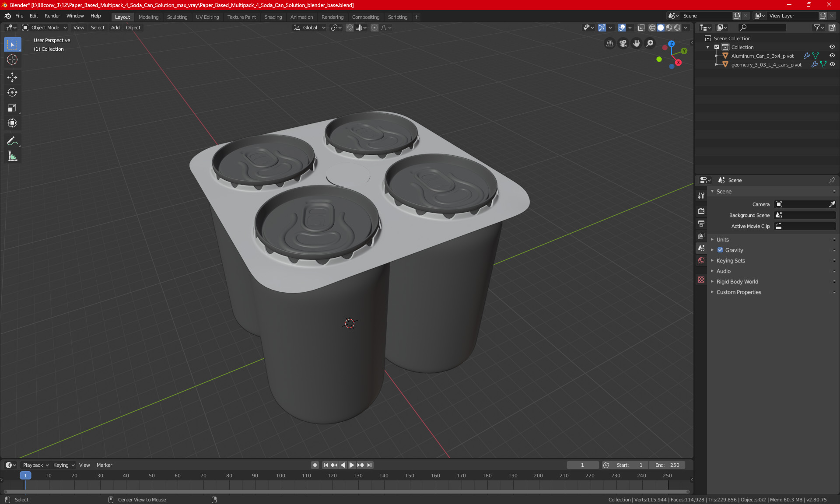Open the Object Mode dropdown
This screenshot has height=504, width=840.
(45, 28)
